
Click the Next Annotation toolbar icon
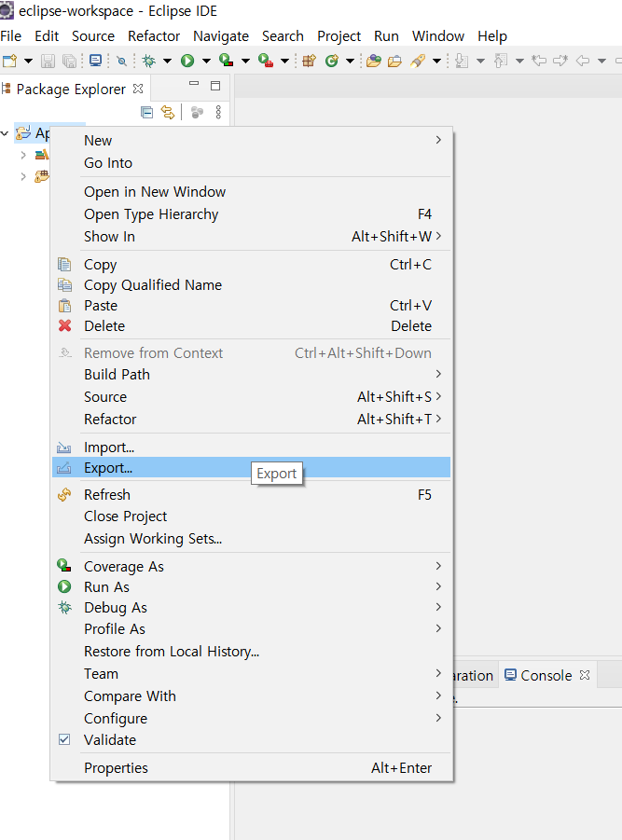coord(462,61)
